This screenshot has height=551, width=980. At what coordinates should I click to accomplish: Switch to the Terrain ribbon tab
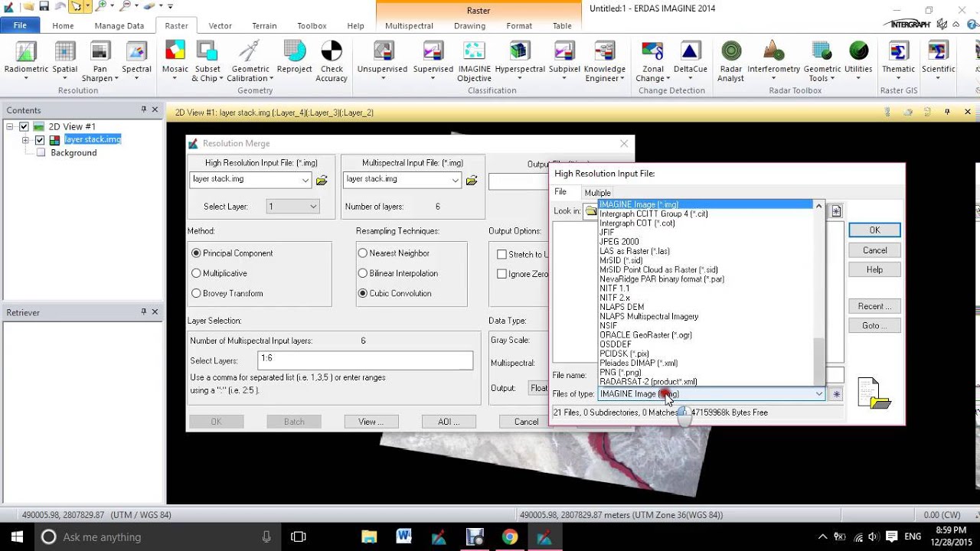(264, 25)
